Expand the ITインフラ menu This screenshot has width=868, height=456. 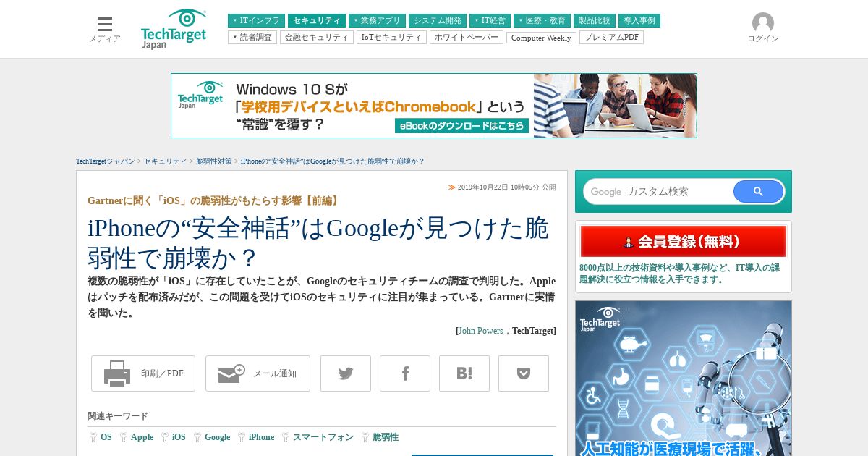256,21
